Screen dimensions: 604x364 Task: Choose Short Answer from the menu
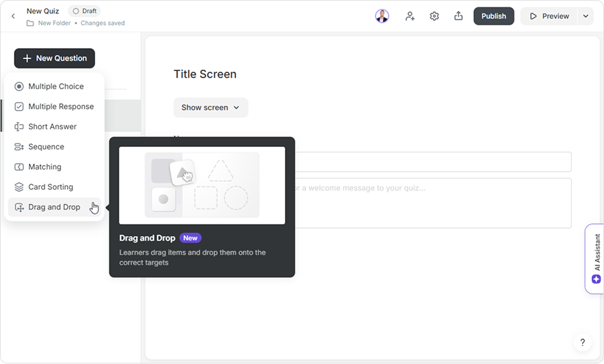point(52,127)
